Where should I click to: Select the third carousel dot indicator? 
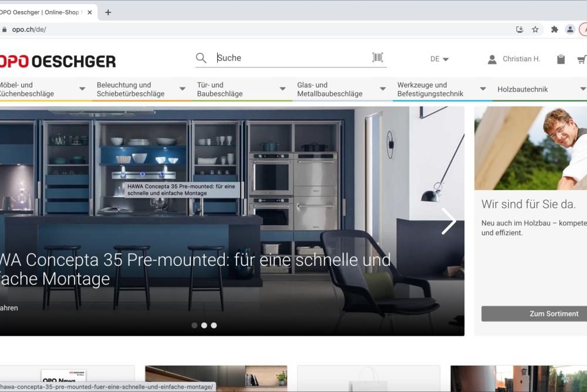tap(214, 325)
